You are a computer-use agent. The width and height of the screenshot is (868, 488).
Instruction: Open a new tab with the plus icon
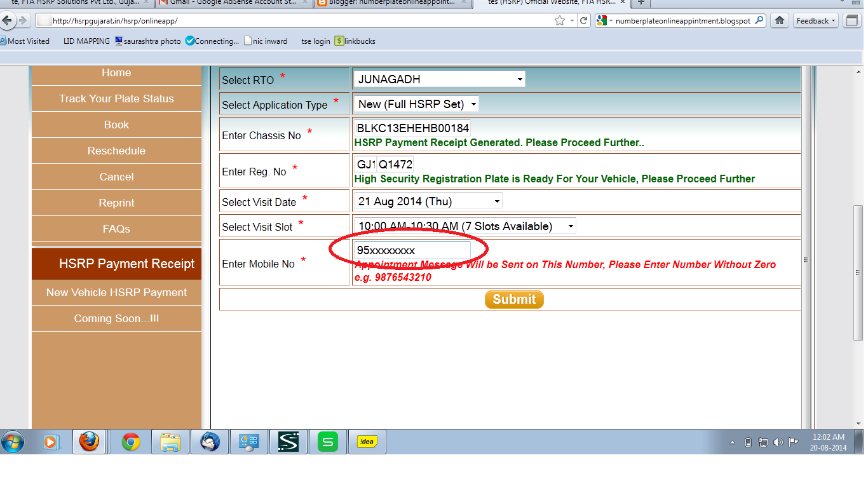click(641, 3)
